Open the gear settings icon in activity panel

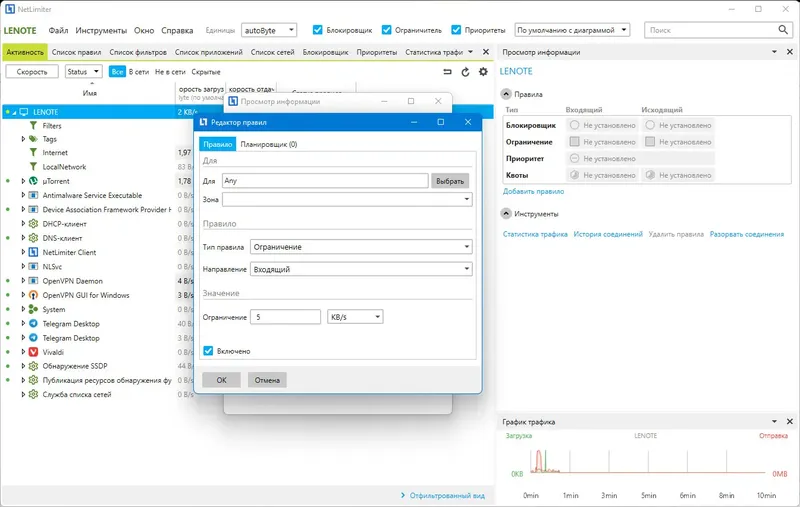click(483, 72)
